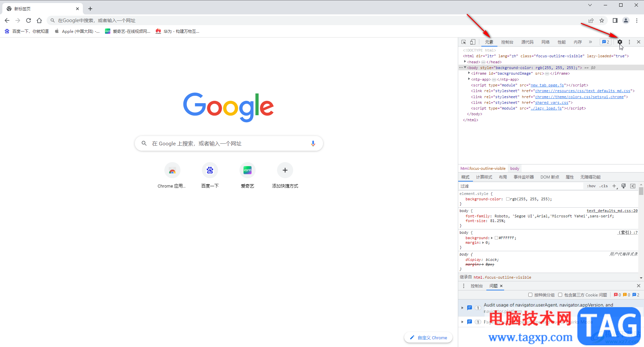644x347 pixels.
Task: Check 包含第三方 Cookie 问题 checkbox
Action: (x=560, y=295)
